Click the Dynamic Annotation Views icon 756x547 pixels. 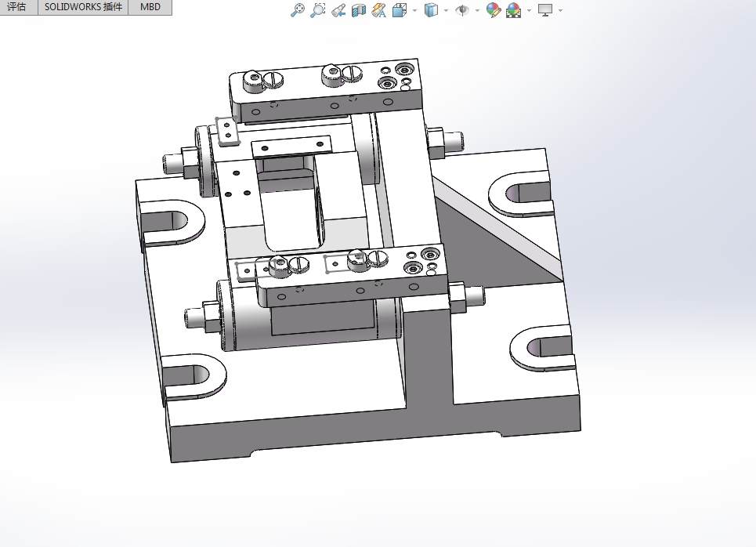tap(379, 10)
